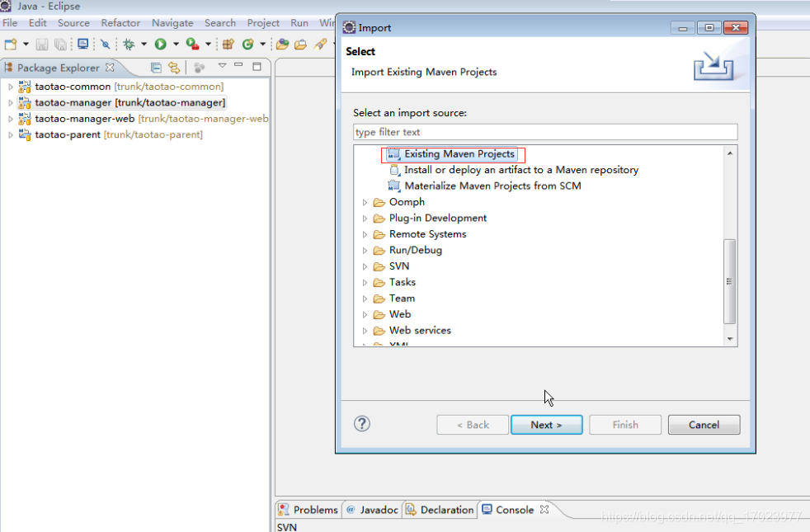Open the External Tools dropdown arrow

coord(208,45)
